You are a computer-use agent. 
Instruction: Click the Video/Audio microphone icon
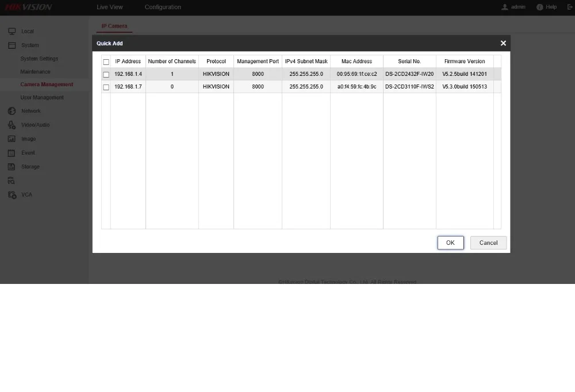[11, 125]
